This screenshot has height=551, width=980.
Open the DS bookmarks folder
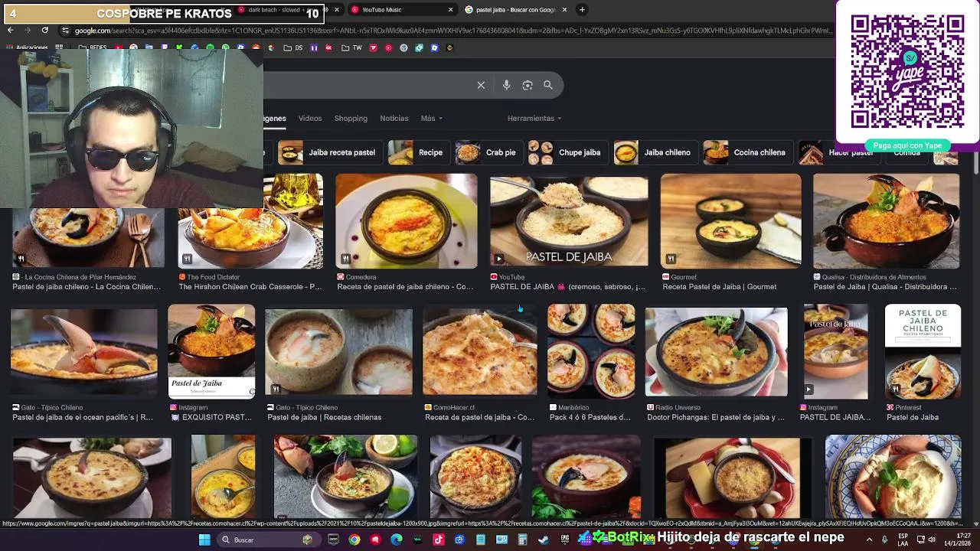point(293,47)
